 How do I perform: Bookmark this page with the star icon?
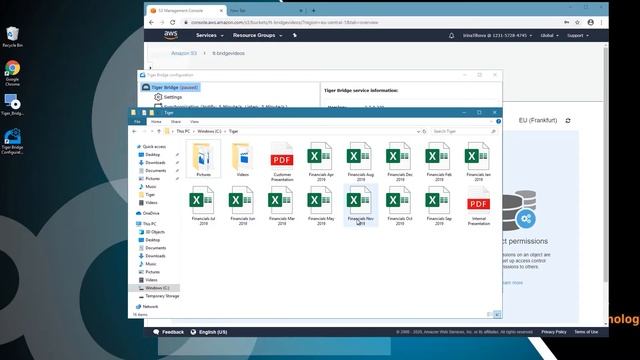(x=577, y=22)
